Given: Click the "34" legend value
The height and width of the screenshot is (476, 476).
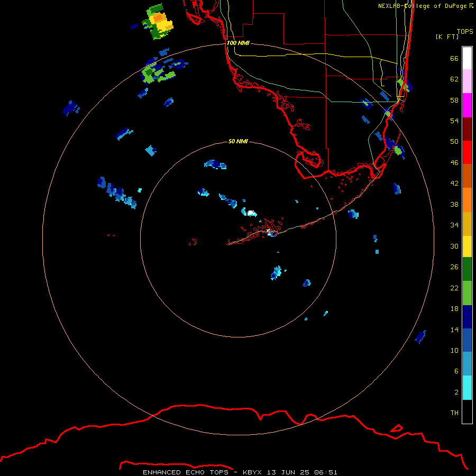Looking at the screenshot, I should (x=454, y=225).
